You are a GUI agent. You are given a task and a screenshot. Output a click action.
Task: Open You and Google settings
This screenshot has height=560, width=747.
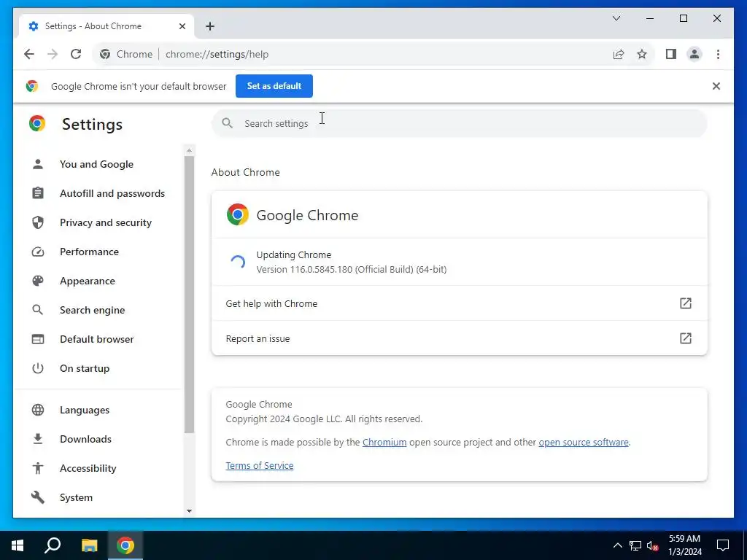(x=96, y=164)
